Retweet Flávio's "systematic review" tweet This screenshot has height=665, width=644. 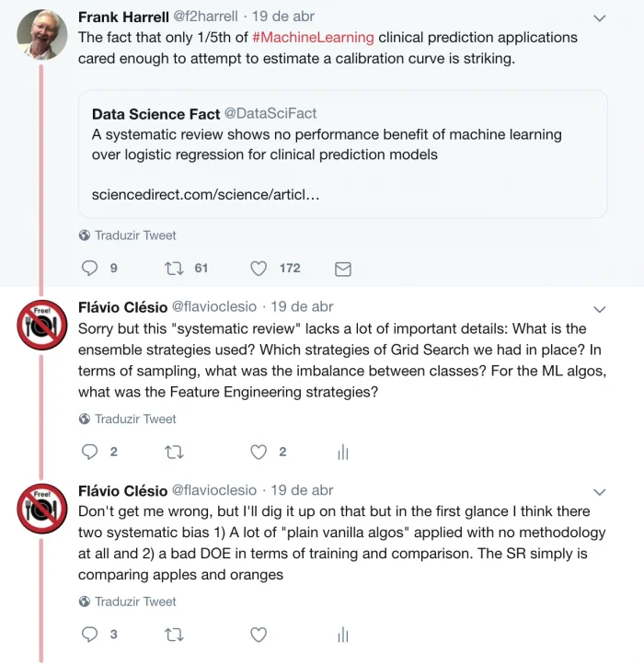coord(174,453)
